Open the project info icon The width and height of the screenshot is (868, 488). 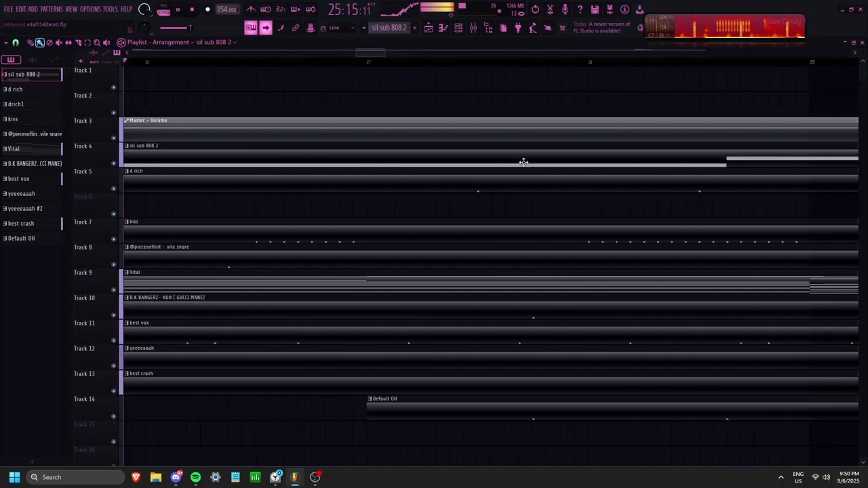[625, 9]
